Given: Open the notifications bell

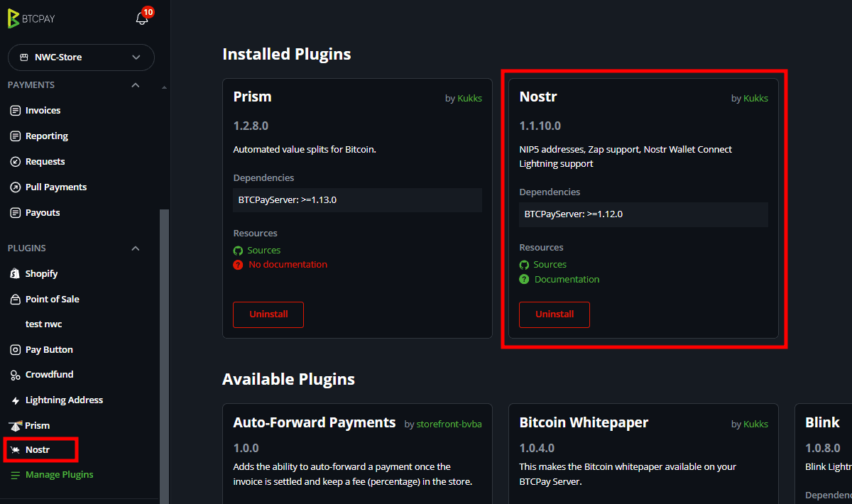Looking at the screenshot, I should pos(142,18).
